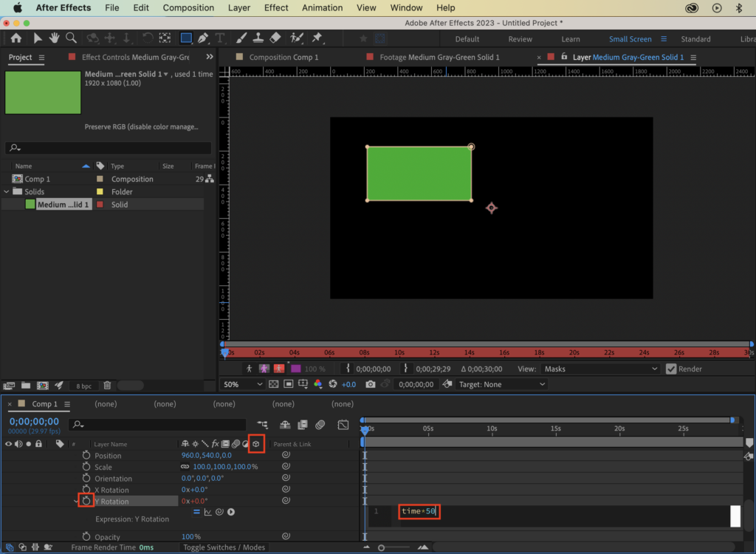
Task: Open the Animation menu
Action: (x=322, y=7)
